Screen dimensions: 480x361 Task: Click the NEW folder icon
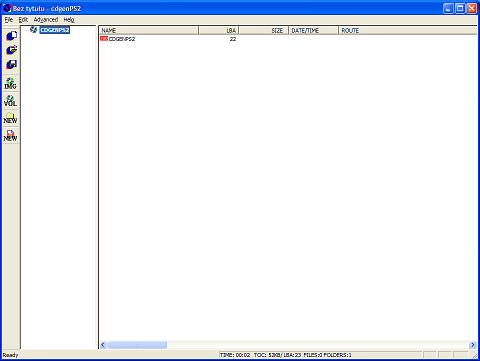[10, 118]
